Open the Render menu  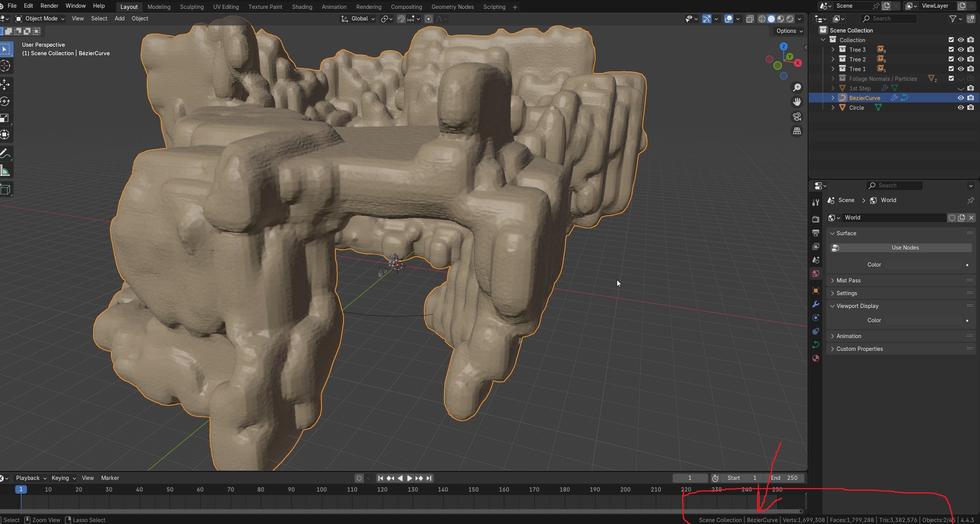point(49,6)
